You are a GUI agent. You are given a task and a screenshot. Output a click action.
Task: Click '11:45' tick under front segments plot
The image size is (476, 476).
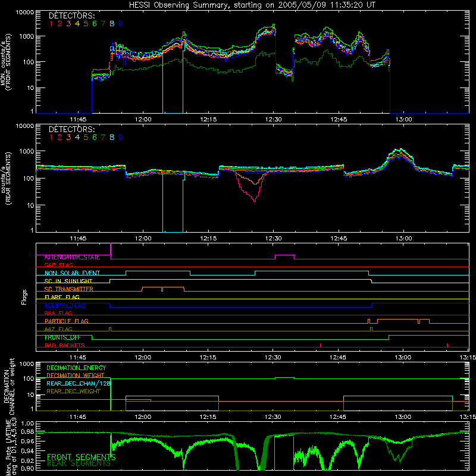coord(78,120)
